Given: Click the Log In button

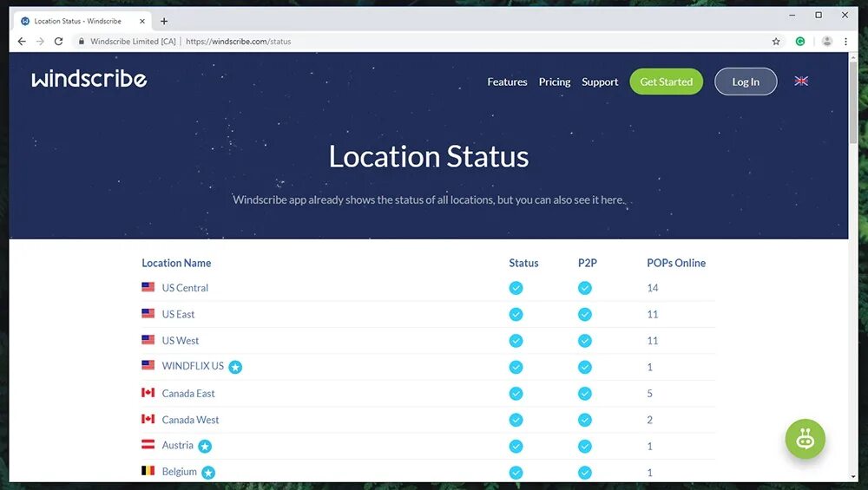Looking at the screenshot, I should [x=746, y=82].
